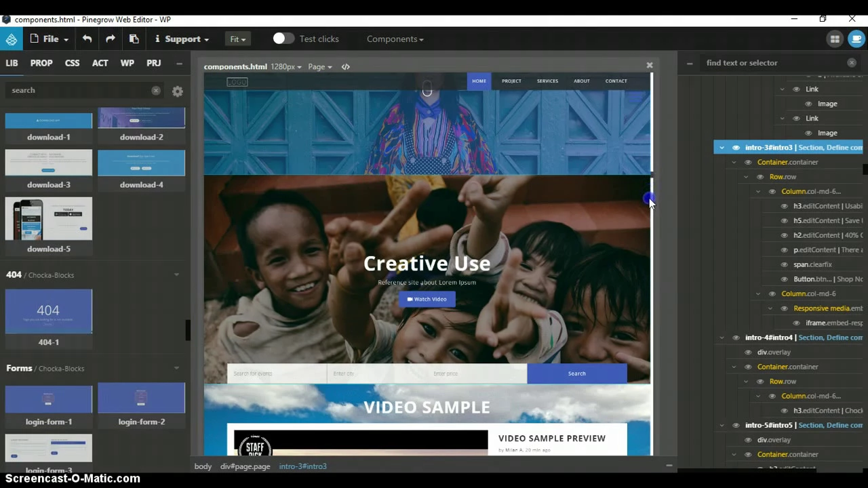Image resolution: width=868 pixels, height=488 pixels.
Task: Collapse the intro-4#intro4 tree node
Action: tap(722, 338)
